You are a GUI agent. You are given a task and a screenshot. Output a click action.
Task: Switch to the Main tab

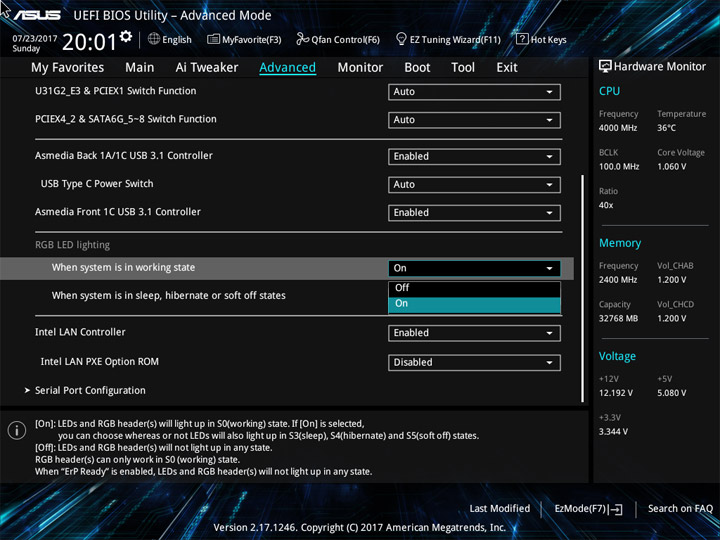pyautogui.click(x=140, y=68)
